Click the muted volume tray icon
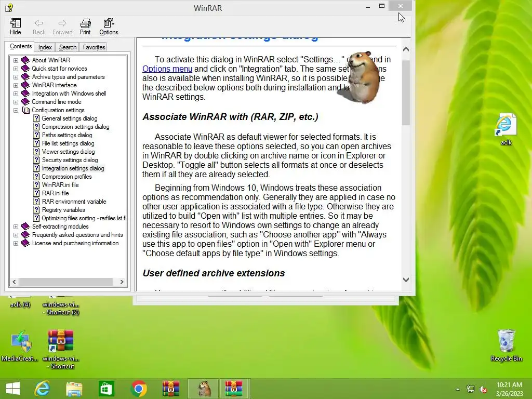Screen dimensions: 532x399 click(483, 389)
